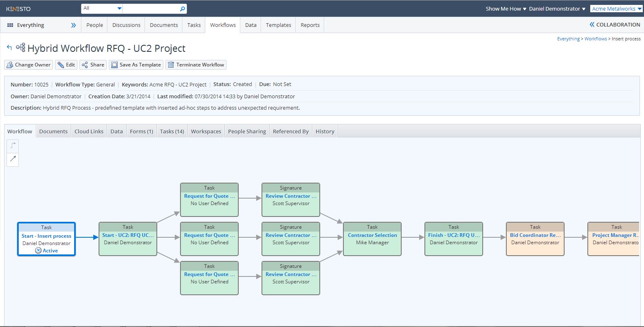
Task: Click Save As Template button
Action: click(136, 65)
